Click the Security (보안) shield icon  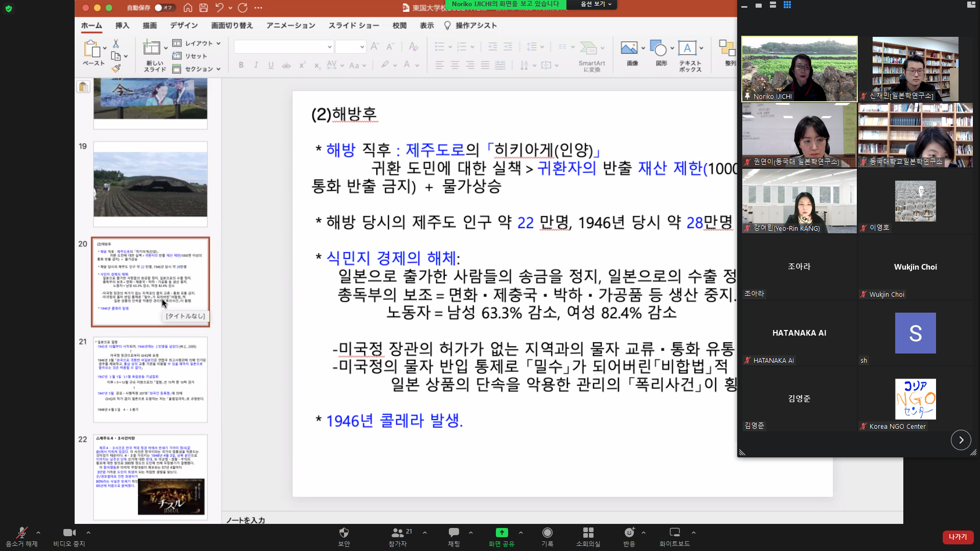pos(344,533)
